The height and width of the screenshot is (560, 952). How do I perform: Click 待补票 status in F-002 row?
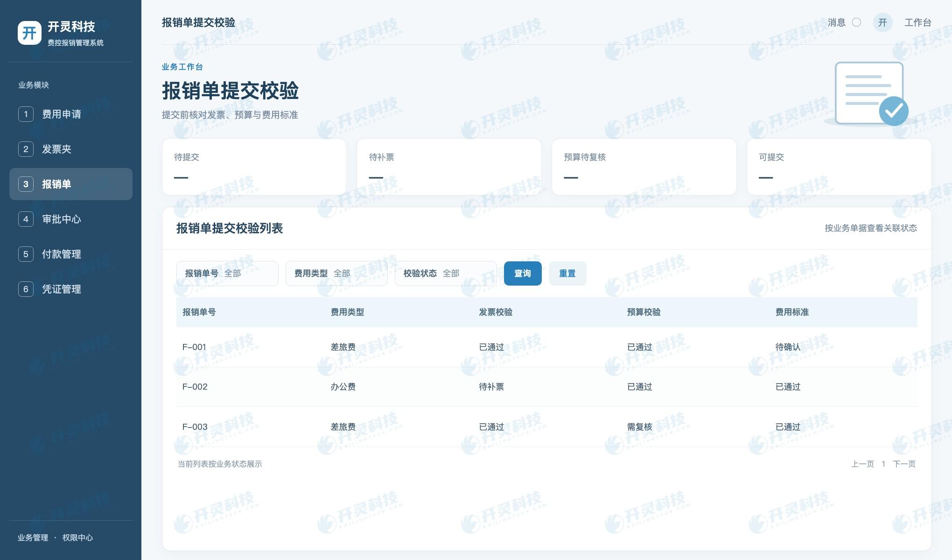tap(491, 387)
